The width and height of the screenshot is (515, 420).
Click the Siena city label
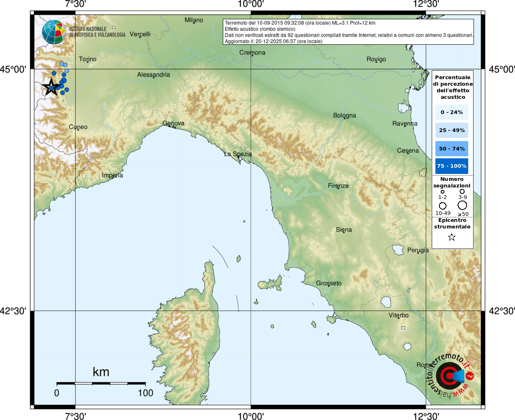tap(344, 230)
